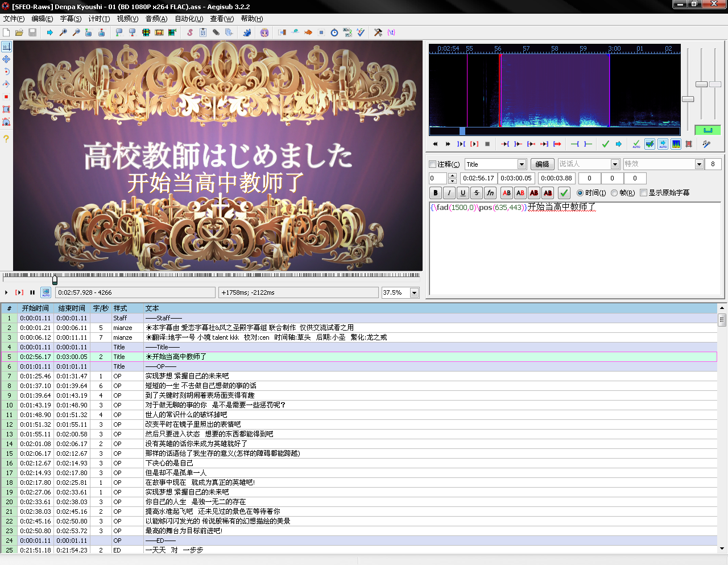Open the Styles Manager pink S icon

tap(190, 32)
